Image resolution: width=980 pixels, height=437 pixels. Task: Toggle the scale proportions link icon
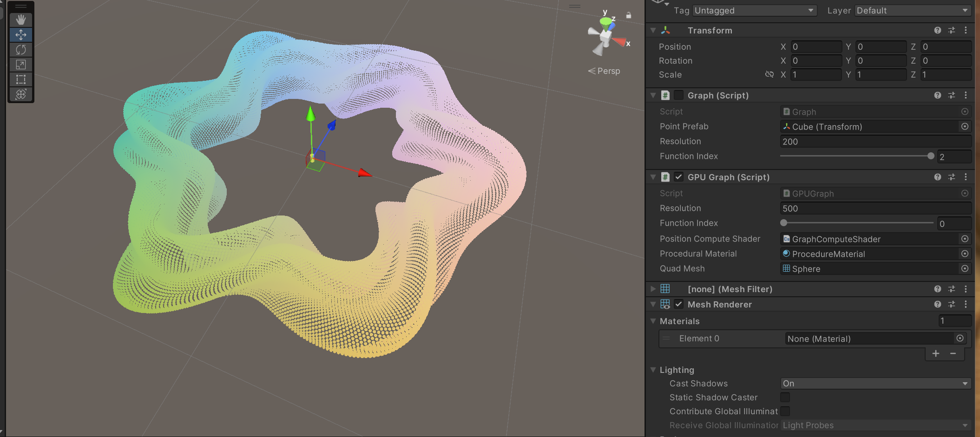(770, 74)
